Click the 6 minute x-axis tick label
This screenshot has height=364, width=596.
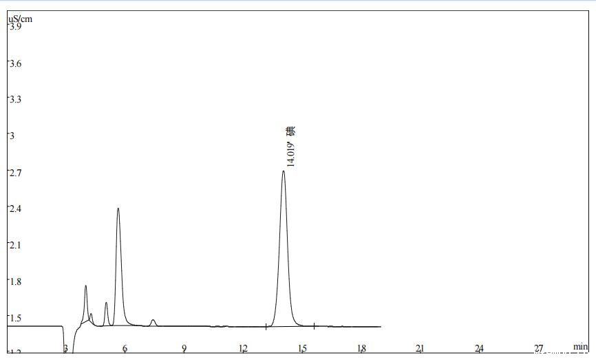(x=125, y=349)
